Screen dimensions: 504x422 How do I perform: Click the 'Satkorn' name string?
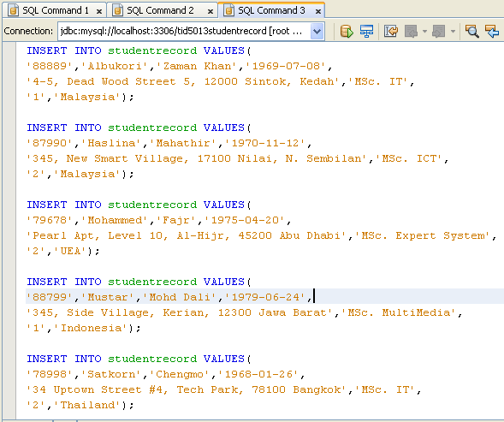pyautogui.click(x=111, y=374)
